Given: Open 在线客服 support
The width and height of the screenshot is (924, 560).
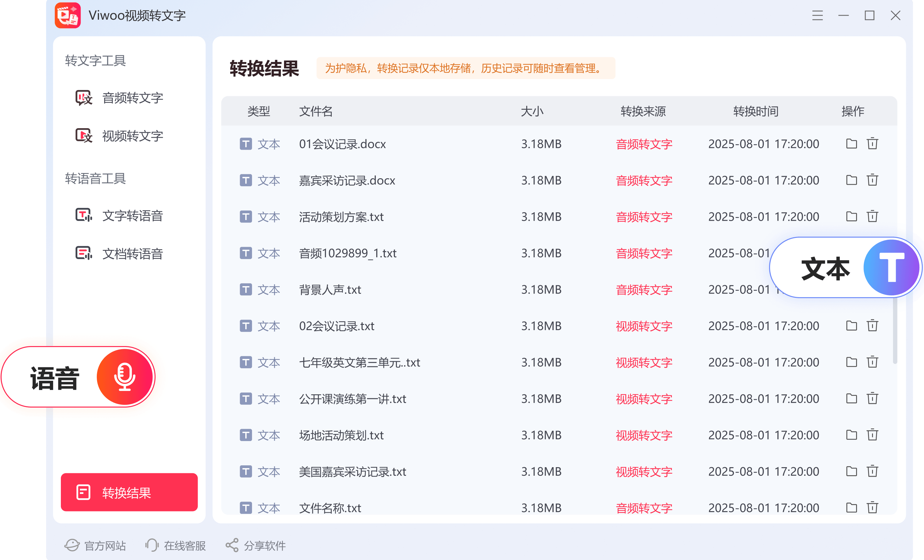Looking at the screenshot, I should [x=176, y=545].
